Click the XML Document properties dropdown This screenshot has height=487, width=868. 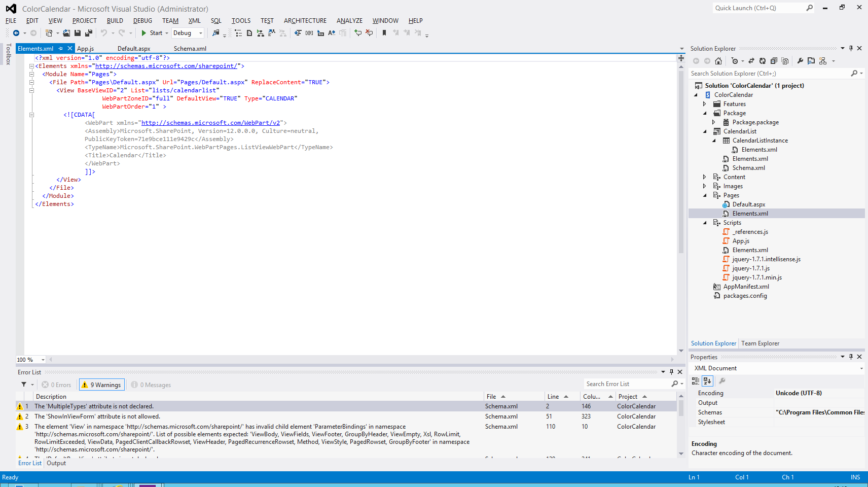click(778, 368)
